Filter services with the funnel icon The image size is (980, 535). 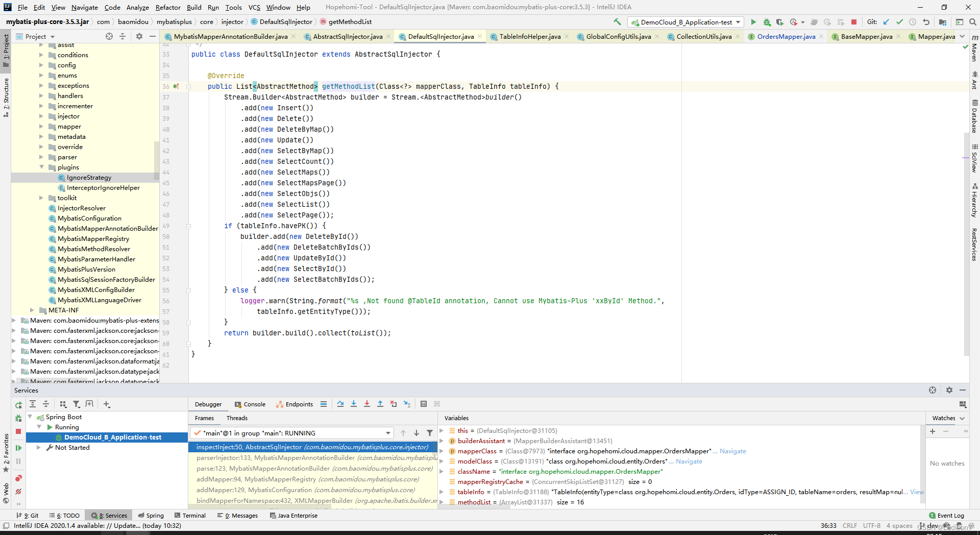point(76,404)
